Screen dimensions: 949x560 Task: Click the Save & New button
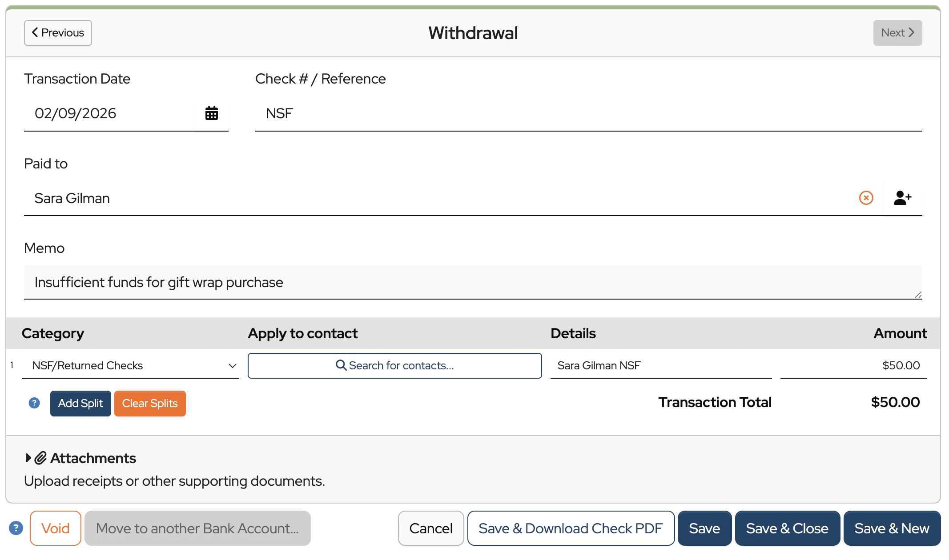pyautogui.click(x=892, y=528)
